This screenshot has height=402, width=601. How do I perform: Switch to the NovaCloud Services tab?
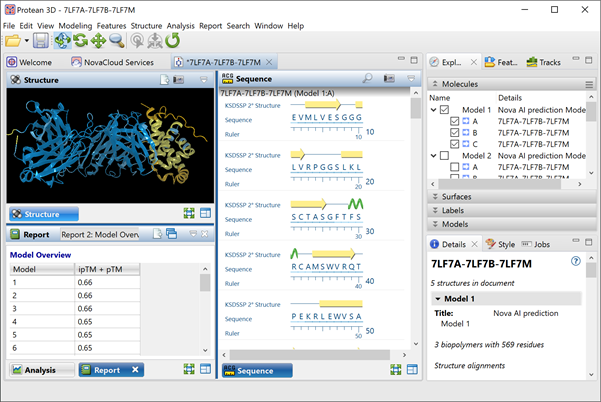(x=113, y=62)
